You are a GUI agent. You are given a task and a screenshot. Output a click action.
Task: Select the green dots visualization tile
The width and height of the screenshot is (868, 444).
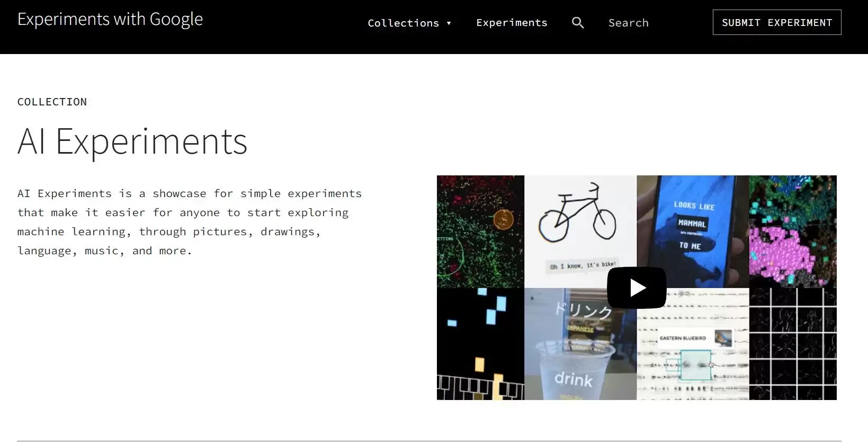tap(480, 232)
